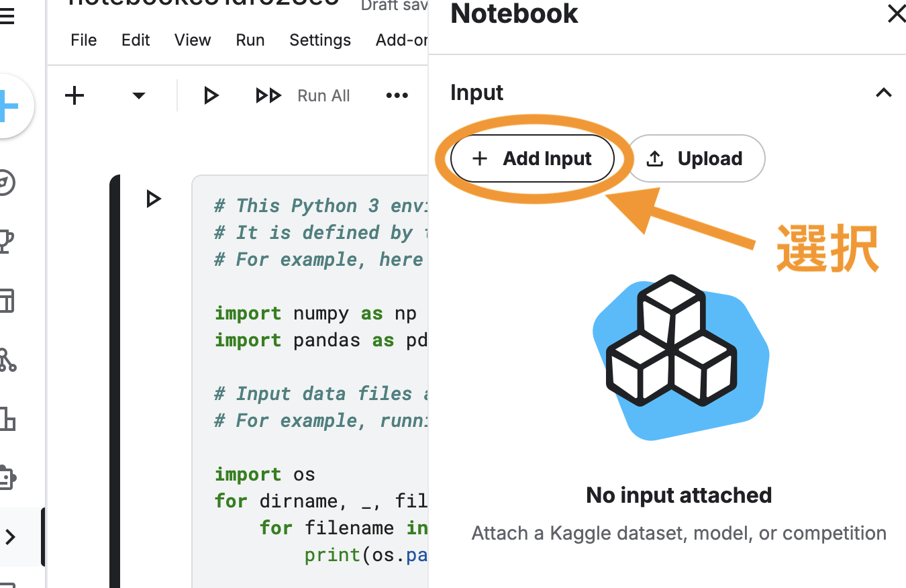The width and height of the screenshot is (906, 588).
Task: Select the Add Input button
Action: (x=532, y=158)
